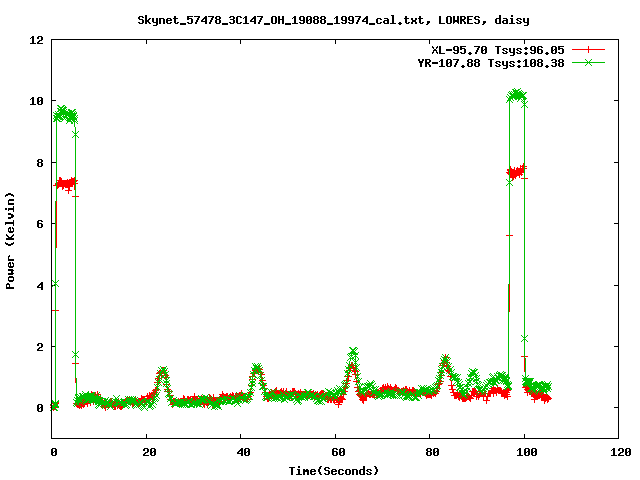Select the XL-95.70 Tsys:96.05 legend label
Image resolution: width=640 pixels, height=480 pixels.
pos(498,50)
